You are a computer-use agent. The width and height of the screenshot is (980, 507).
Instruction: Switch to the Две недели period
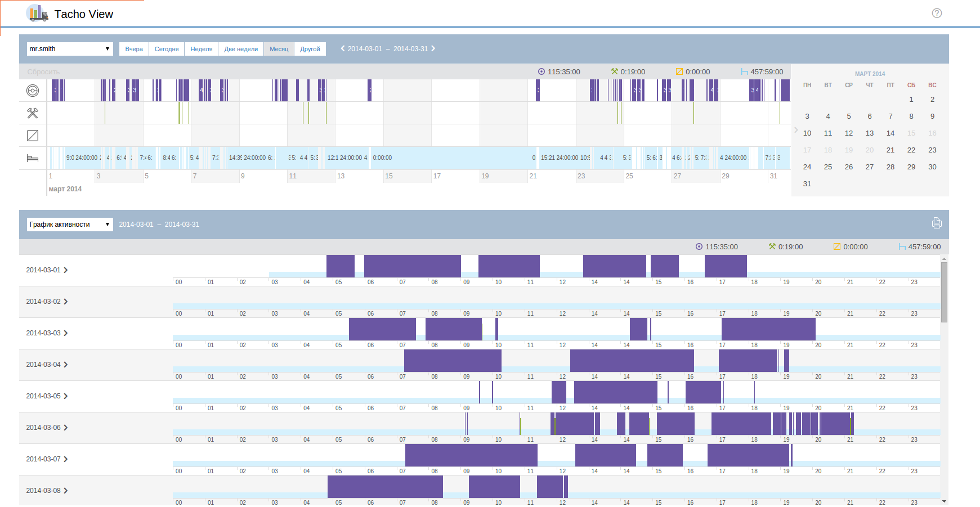(x=241, y=49)
